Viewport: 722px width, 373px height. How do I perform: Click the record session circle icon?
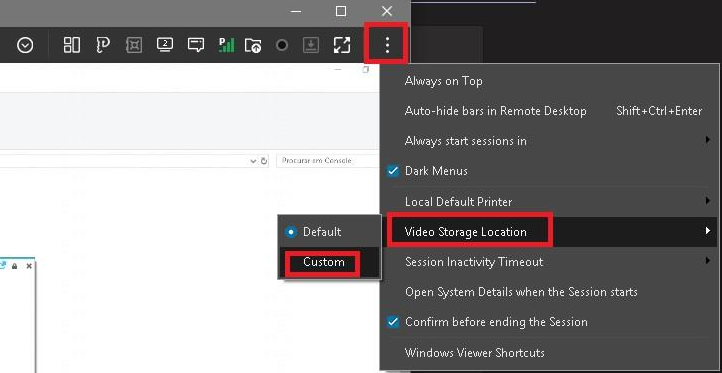[x=282, y=45]
